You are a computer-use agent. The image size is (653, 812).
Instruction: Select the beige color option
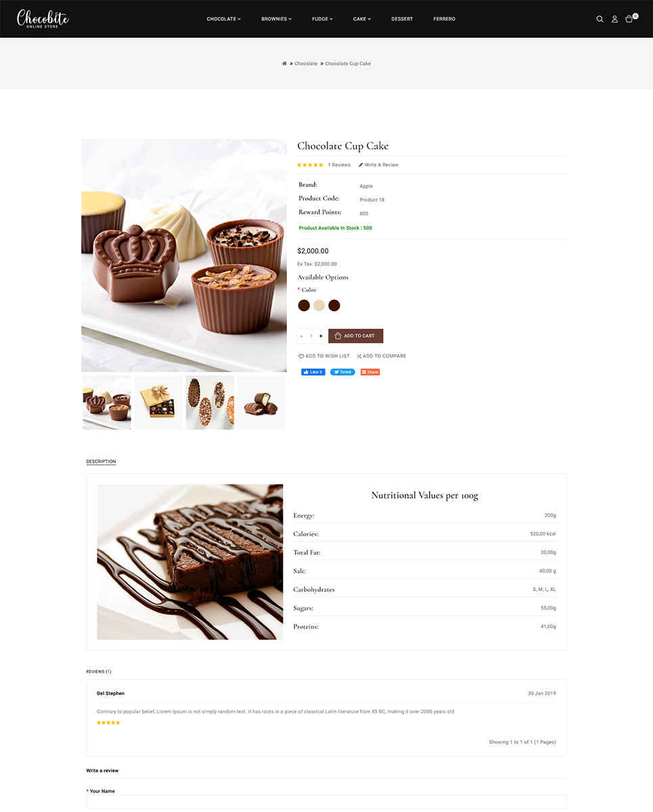pos(319,306)
